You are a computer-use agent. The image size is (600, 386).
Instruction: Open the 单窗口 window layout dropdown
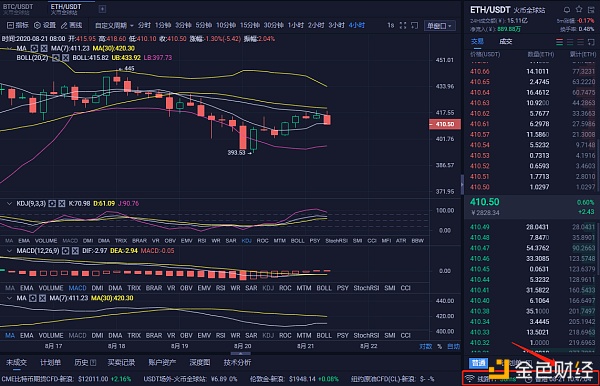pos(439,26)
